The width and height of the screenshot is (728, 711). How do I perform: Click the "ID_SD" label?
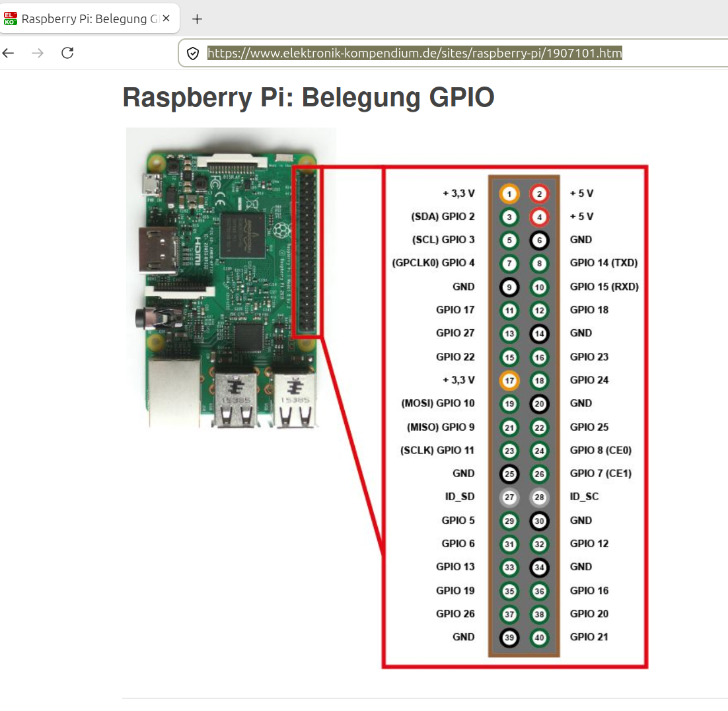(460, 497)
